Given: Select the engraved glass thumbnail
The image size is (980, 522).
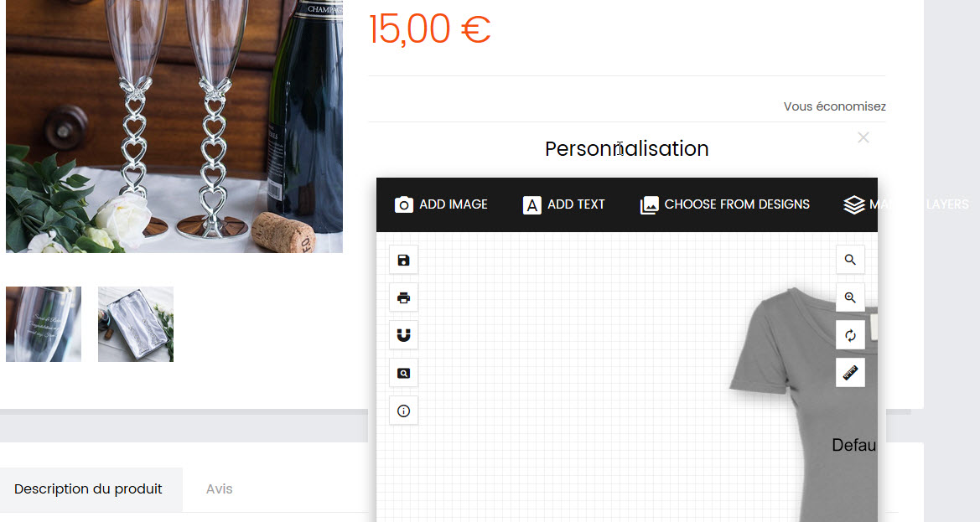Looking at the screenshot, I should (44, 324).
